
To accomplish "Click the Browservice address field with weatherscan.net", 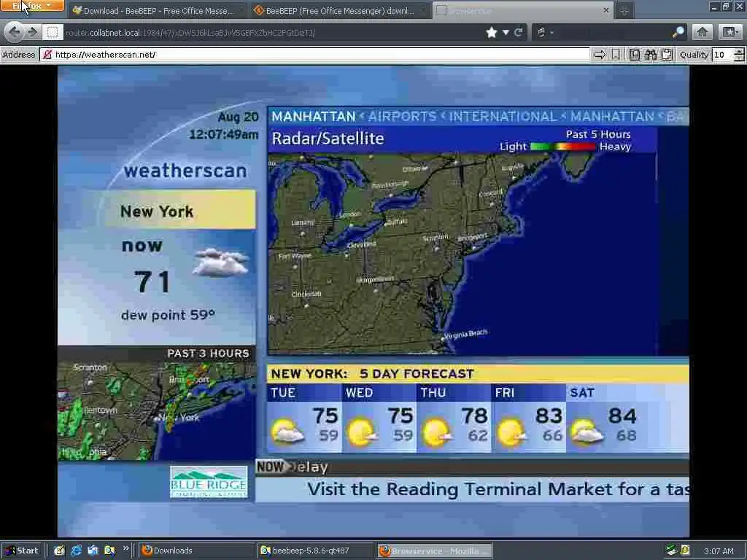I will pyautogui.click(x=314, y=55).
